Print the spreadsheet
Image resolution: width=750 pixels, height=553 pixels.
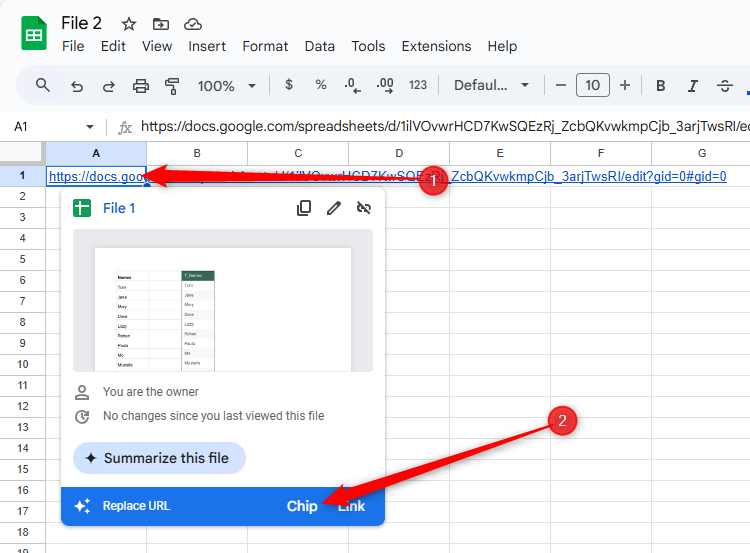click(140, 86)
